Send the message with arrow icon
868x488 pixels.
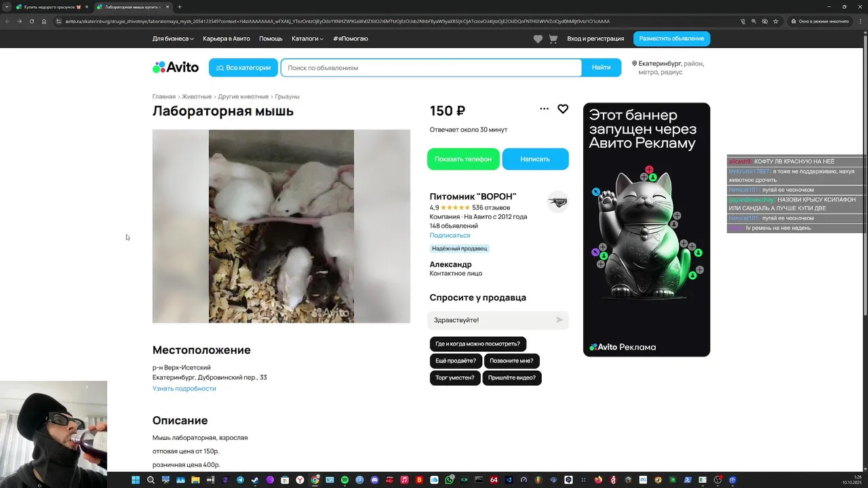(x=559, y=320)
